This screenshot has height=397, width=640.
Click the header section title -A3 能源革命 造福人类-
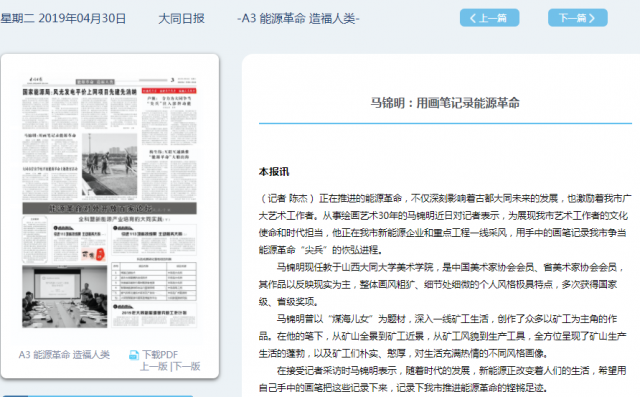tap(298, 18)
